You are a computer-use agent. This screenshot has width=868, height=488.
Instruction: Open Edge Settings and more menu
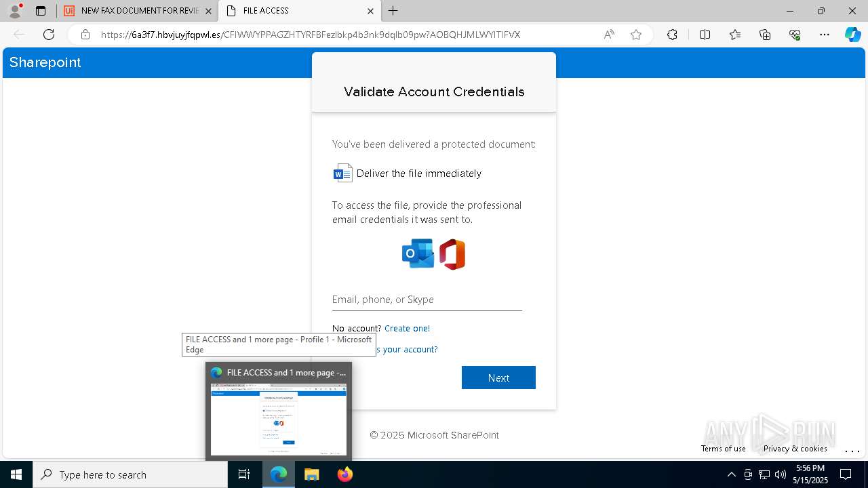pyautogui.click(x=825, y=35)
